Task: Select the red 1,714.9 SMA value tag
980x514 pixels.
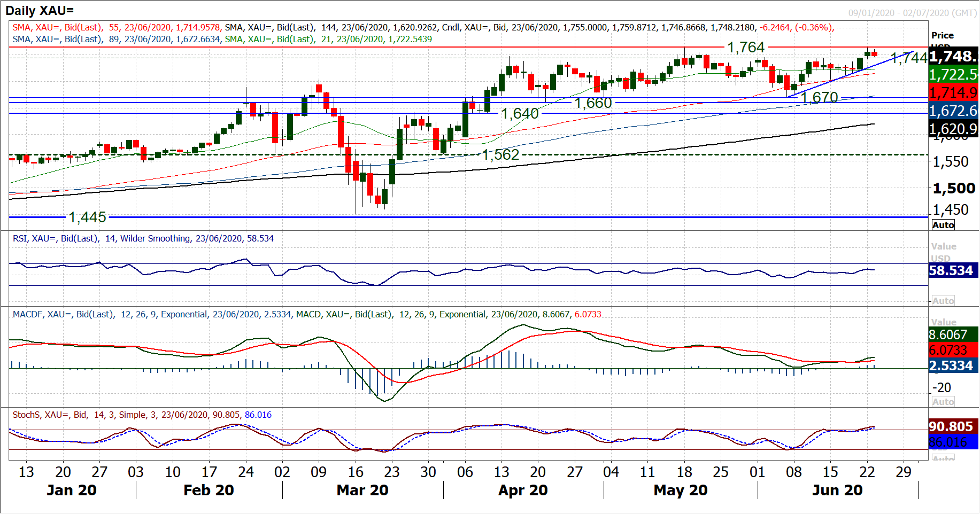Action: (953, 93)
